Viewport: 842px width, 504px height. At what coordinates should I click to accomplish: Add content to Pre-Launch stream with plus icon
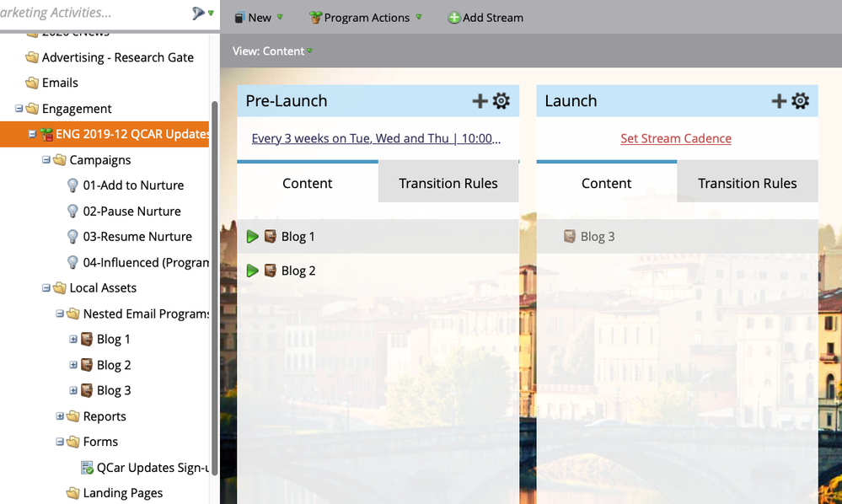pos(480,101)
